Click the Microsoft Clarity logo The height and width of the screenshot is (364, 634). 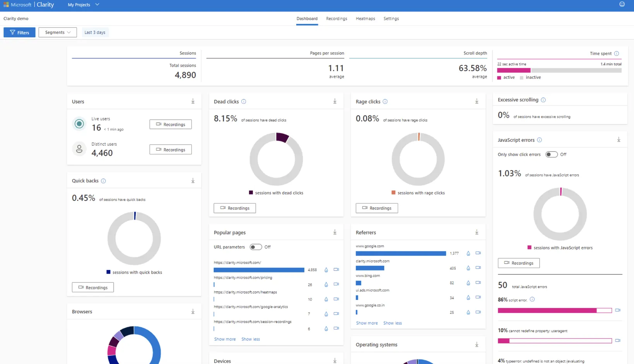click(29, 5)
